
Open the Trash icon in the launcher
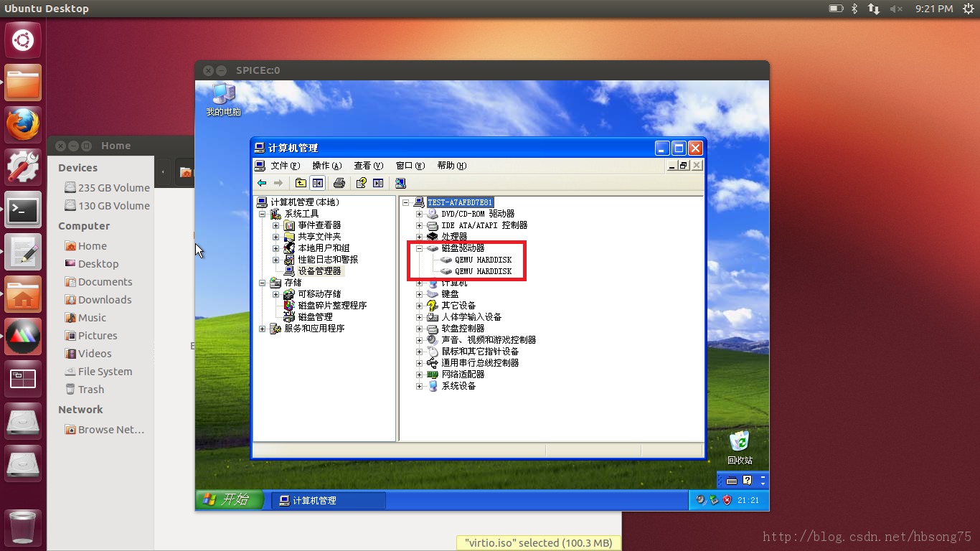click(23, 528)
